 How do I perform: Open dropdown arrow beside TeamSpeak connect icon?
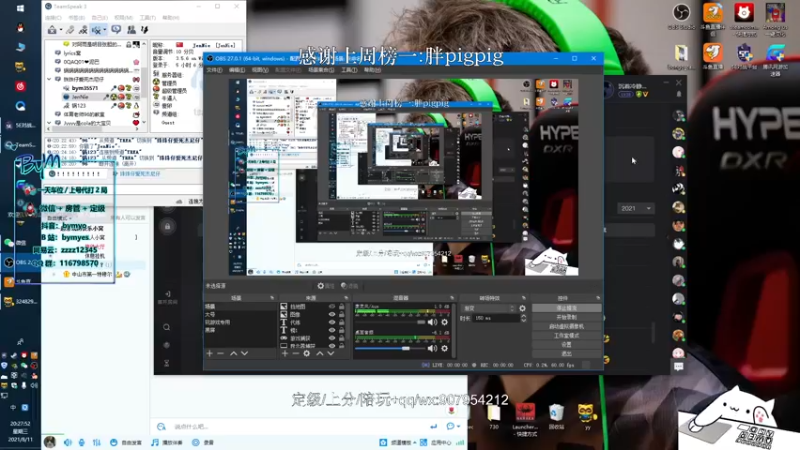60,30
